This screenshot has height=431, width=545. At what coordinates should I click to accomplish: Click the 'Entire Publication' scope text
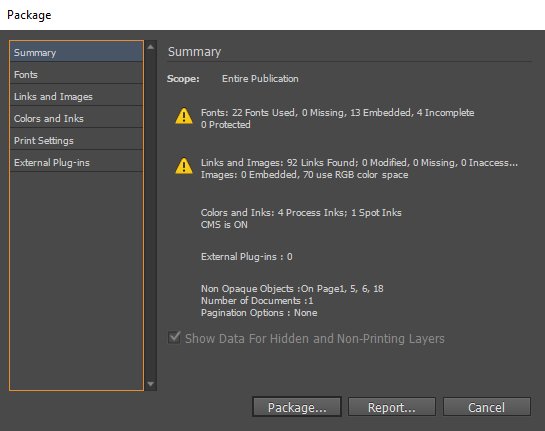[260, 79]
